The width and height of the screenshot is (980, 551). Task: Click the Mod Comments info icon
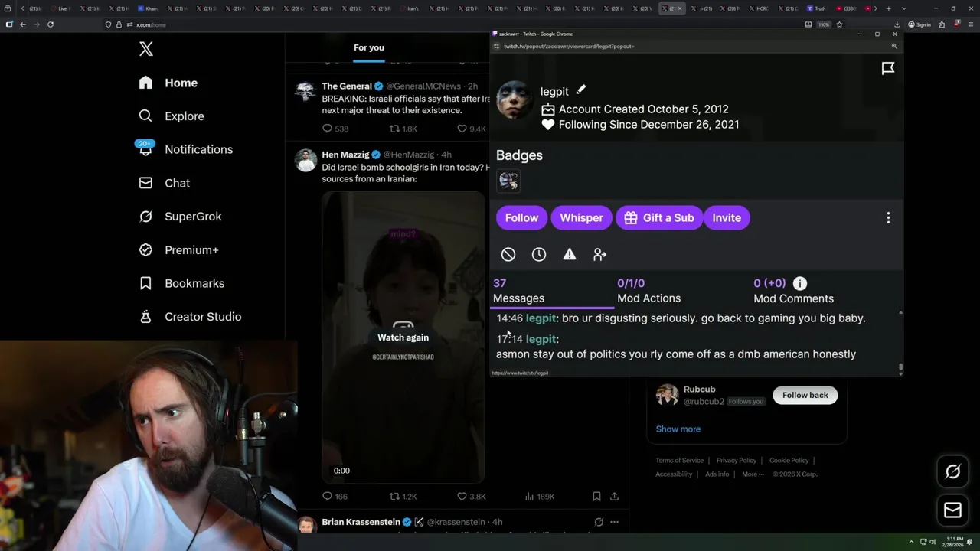tap(800, 283)
